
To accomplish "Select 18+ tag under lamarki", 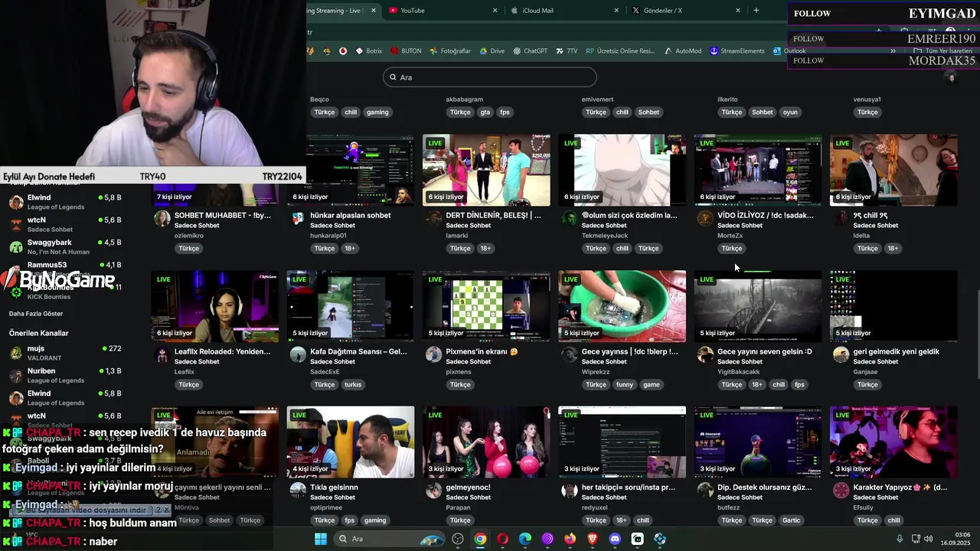I will pyautogui.click(x=485, y=249).
